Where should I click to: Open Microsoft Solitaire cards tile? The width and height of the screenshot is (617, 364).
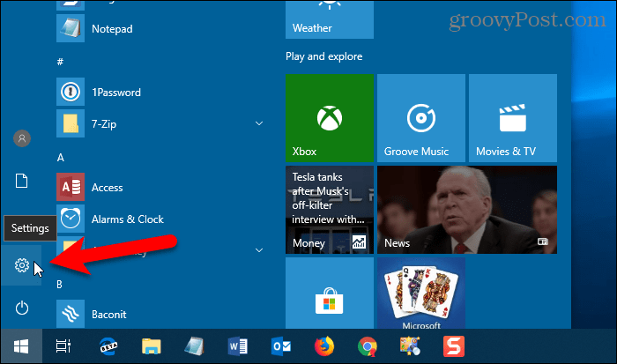pos(421,293)
